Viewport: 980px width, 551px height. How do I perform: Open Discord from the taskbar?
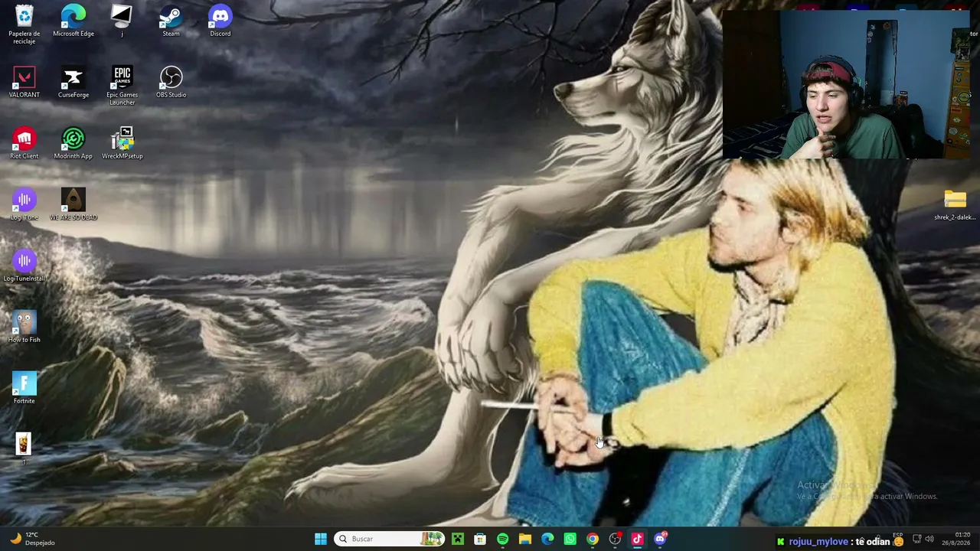tap(660, 539)
